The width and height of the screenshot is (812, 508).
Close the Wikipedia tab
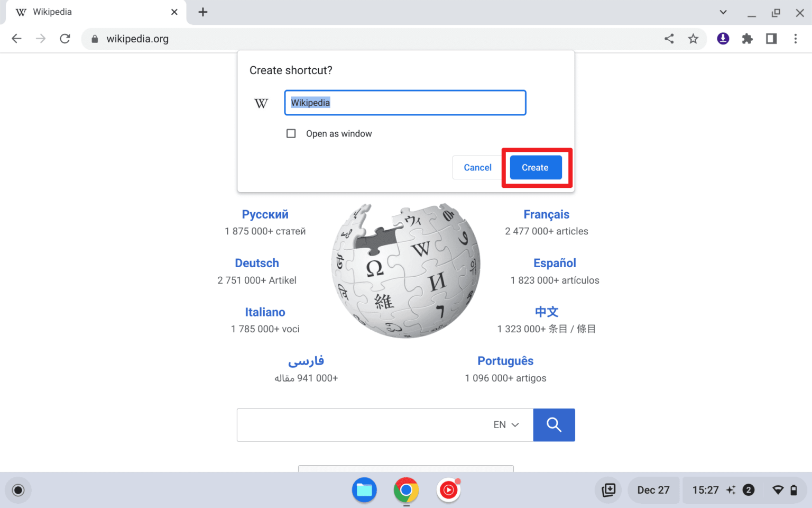174,12
